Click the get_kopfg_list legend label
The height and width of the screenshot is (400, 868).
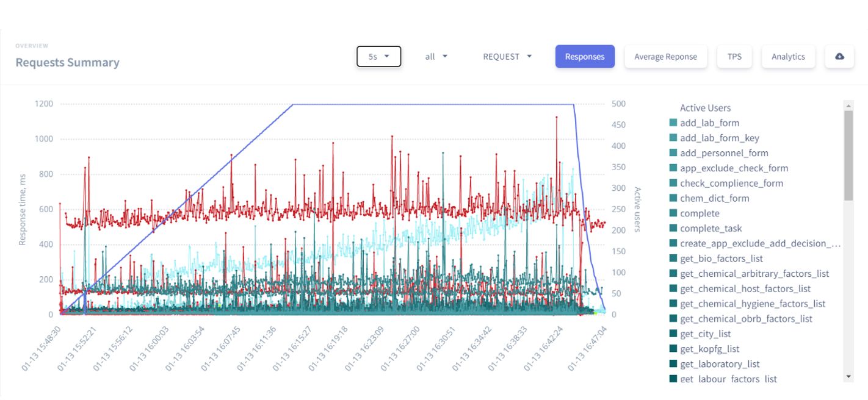click(710, 349)
